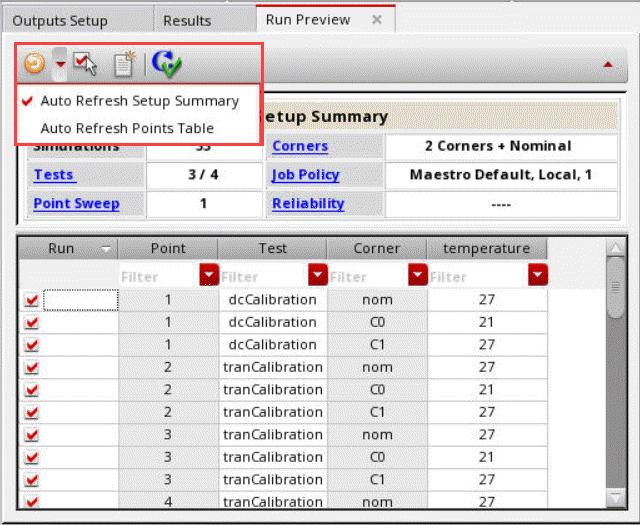Expand the temperature column filter dropdown
The width and height of the screenshot is (640, 525).
pyautogui.click(x=538, y=275)
